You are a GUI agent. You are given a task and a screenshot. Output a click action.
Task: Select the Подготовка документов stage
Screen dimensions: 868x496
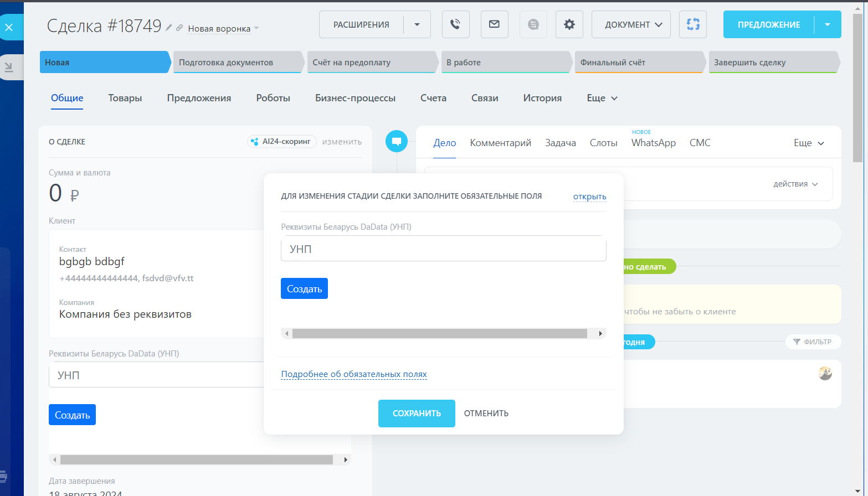click(x=237, y=63)
